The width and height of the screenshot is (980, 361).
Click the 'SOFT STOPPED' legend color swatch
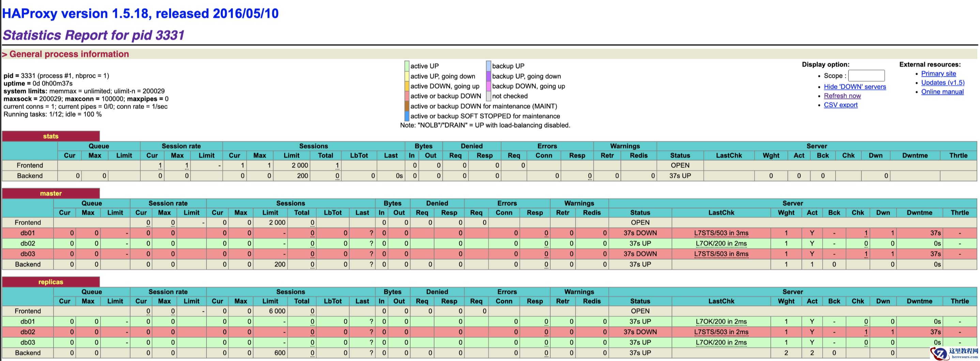click(x=407, y=116)
